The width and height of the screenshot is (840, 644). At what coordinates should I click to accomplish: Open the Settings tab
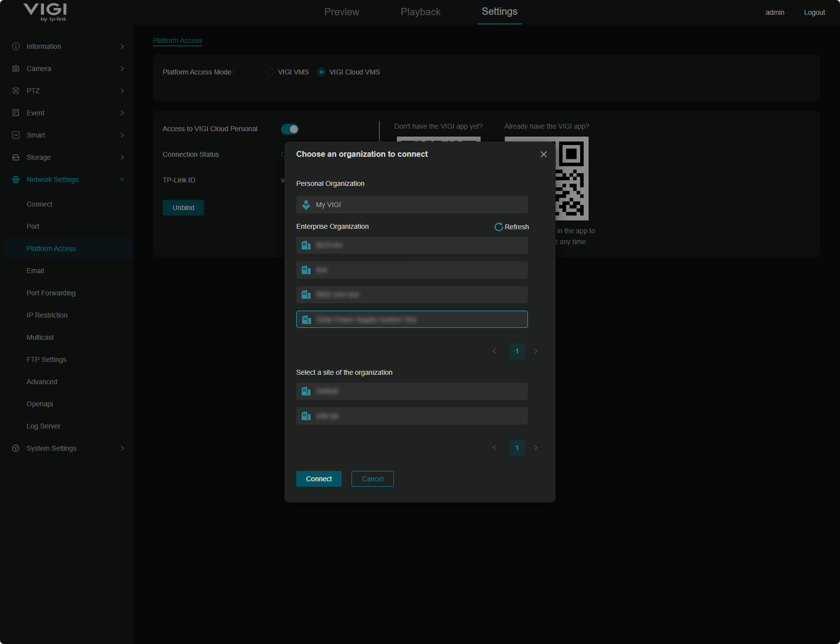[499, 11]
